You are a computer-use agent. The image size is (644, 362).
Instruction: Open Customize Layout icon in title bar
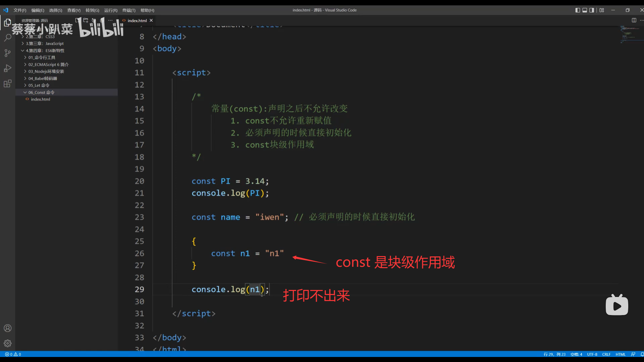point(602,10)
